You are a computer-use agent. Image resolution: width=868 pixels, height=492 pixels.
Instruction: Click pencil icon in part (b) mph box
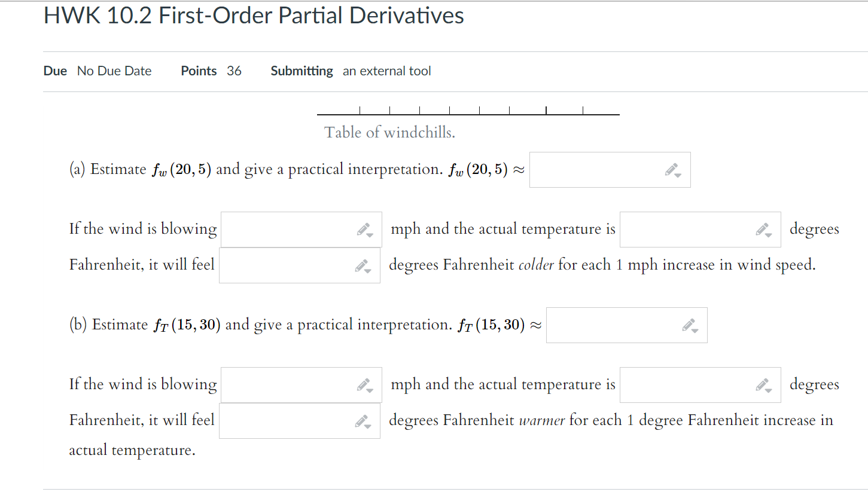364,384
